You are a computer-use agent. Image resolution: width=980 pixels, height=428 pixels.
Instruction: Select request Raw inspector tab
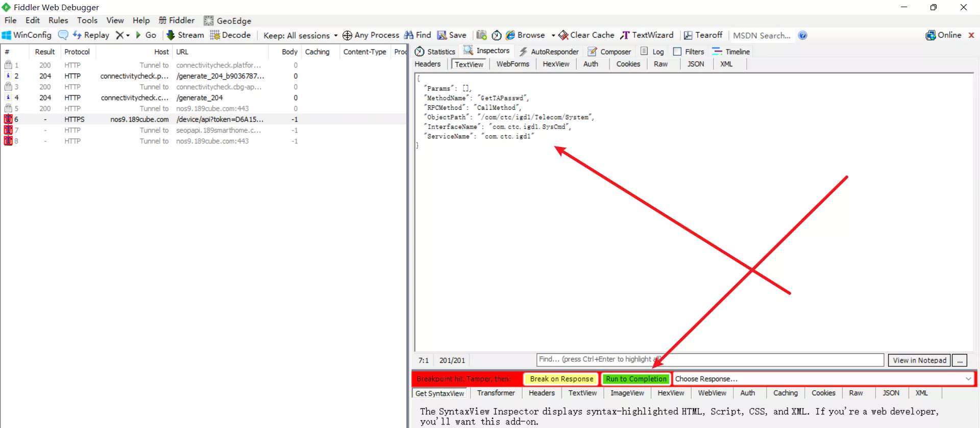click(x=661, y=64)
